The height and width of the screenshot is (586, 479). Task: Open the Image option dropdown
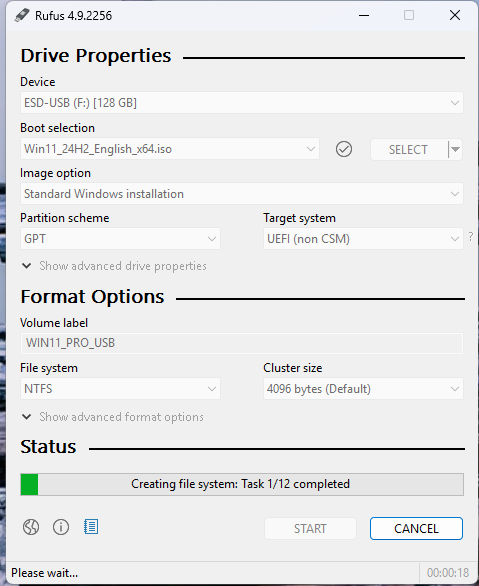[x=242, y=194]
